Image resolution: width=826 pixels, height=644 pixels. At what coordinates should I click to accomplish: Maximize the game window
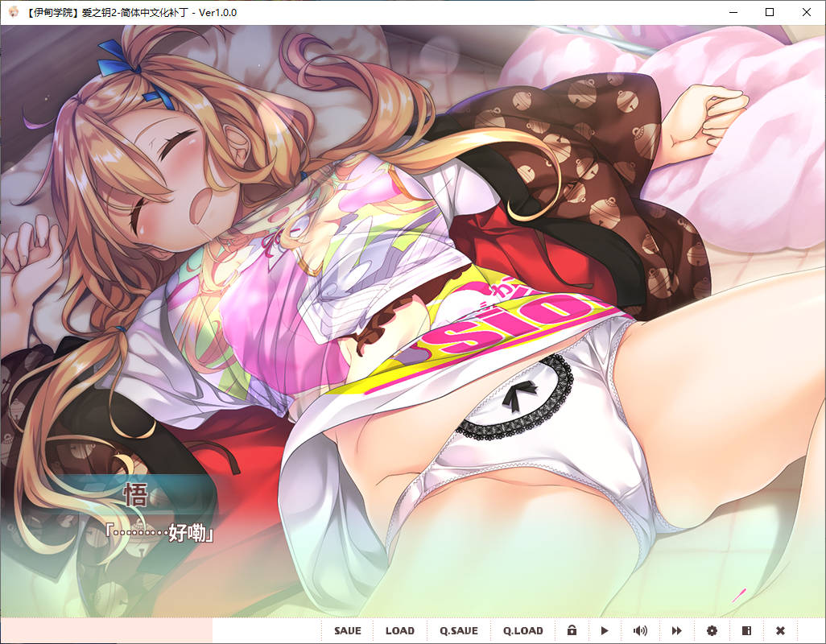(770, 13)
